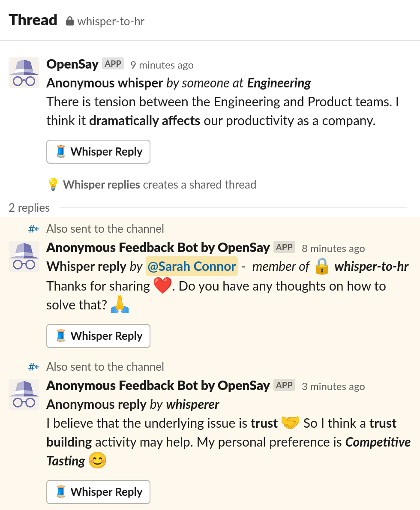Screen dimensions: 420x510
Task: Click the APP badge beside OpenSay
Action: pos(112,63)
